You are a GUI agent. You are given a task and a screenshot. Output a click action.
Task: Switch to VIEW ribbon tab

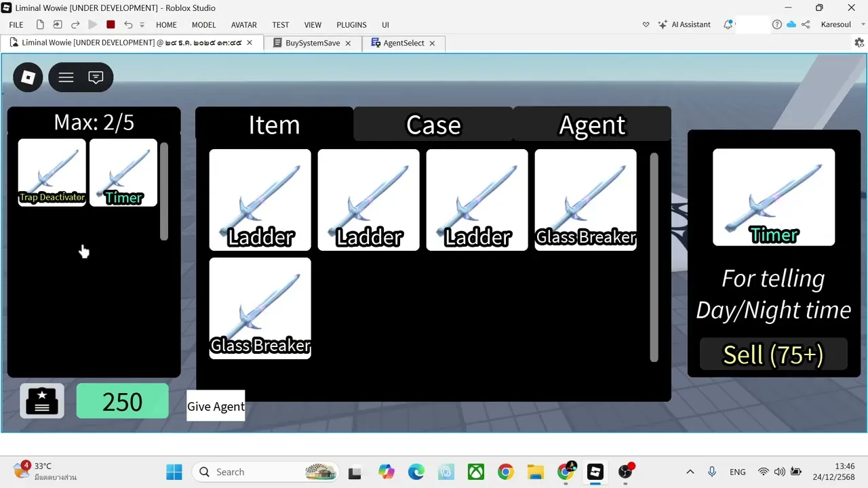tap(313, 24)
